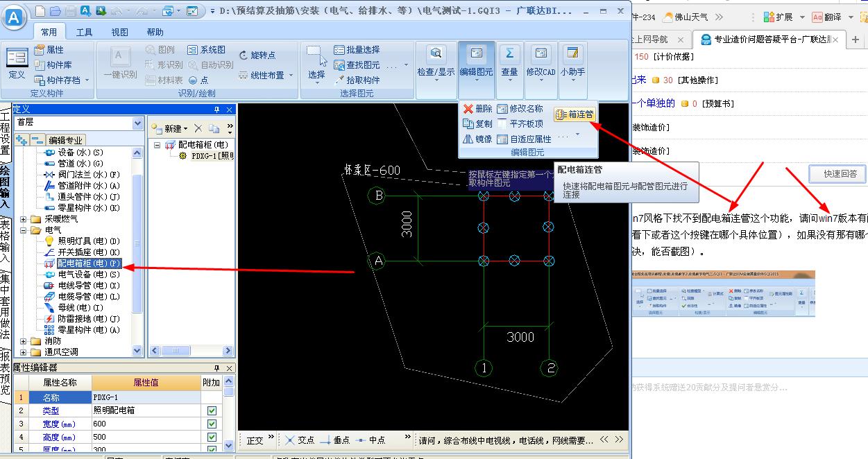This screenshot has width=868, height=459.
Task: Open the 绘图输入 vertical side tab
Action: point(6,187)
